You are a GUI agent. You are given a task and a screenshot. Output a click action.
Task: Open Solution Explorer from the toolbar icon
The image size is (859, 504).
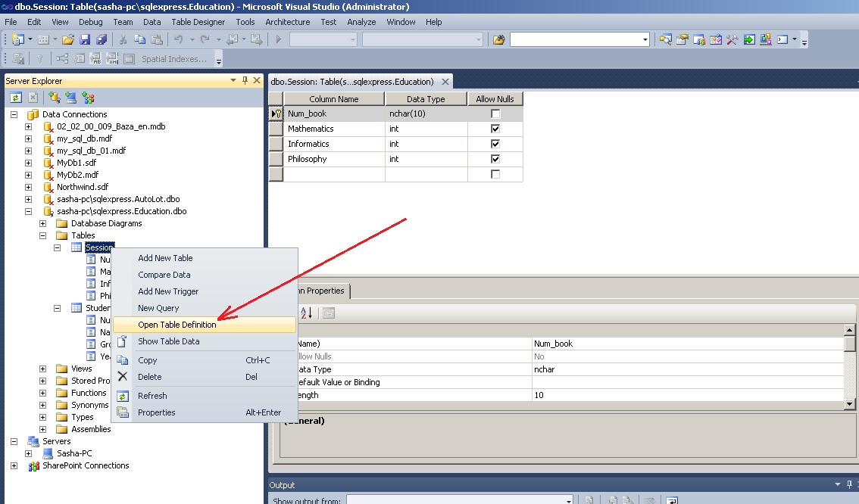(x=666, y=39)
